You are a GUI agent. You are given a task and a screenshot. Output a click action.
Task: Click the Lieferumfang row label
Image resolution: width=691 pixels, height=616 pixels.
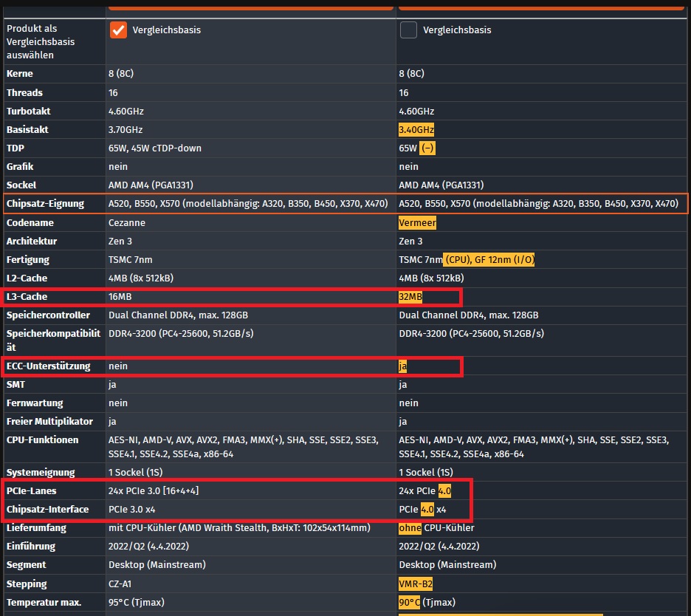(36, 528)
